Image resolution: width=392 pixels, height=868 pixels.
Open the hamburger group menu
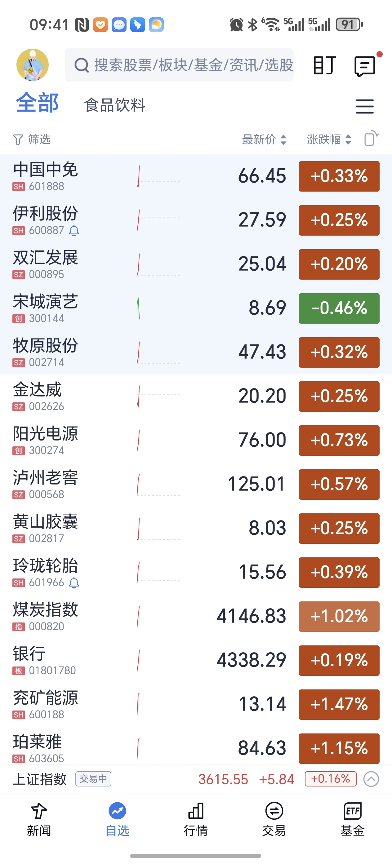(x=365, y=106)
